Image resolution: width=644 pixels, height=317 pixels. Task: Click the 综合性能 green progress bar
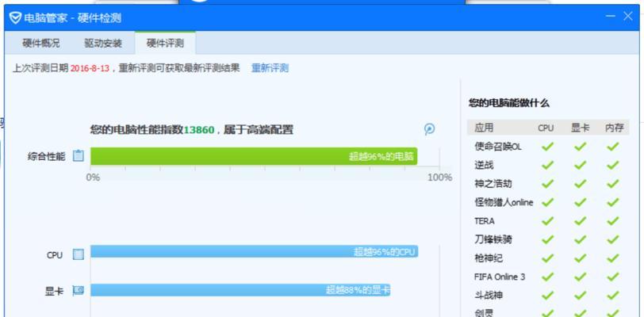click(x=254, y=156)
